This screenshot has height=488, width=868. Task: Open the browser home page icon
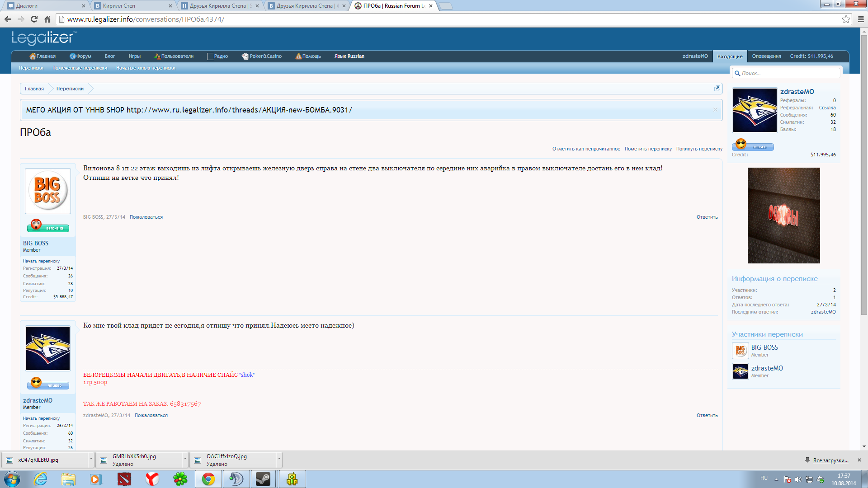47,19
